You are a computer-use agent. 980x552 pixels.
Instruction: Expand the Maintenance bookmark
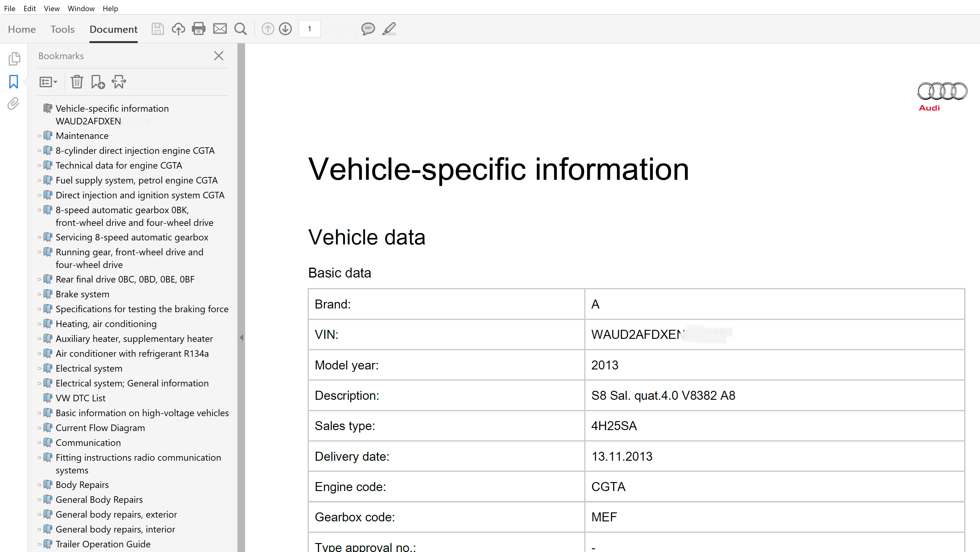coord(39,136)
